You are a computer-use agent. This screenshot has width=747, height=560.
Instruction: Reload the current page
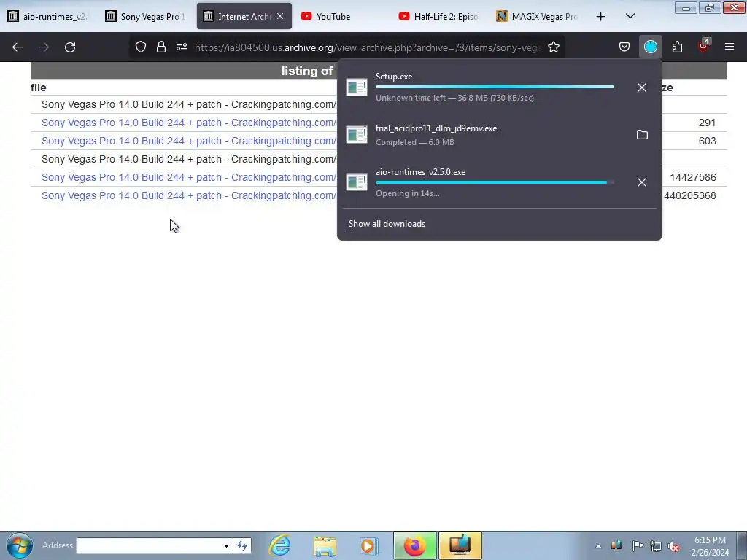tap(70, 47)
